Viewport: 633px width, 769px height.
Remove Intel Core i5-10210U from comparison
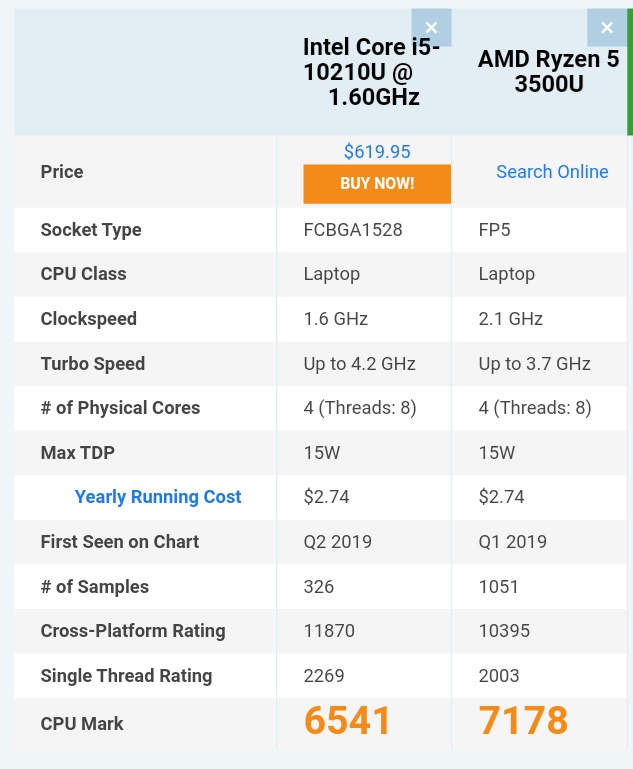tap(431, 27)
